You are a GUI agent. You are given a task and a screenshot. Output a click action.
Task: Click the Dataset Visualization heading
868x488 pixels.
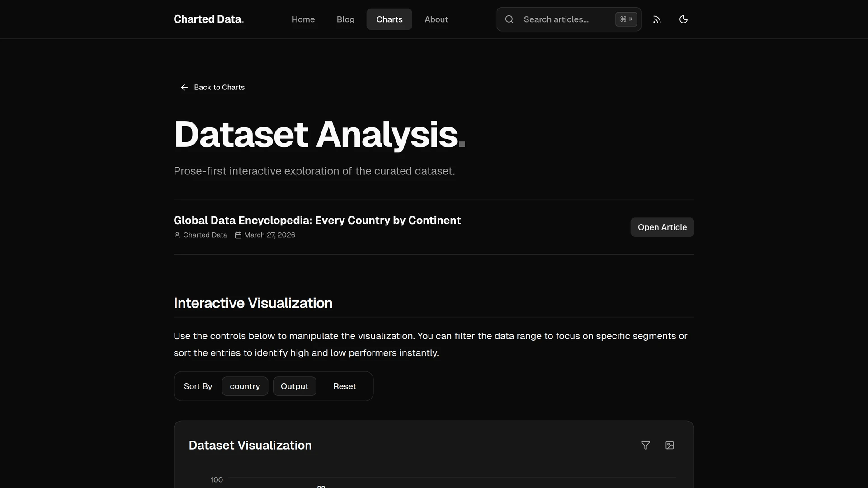pyautogui.click(x=250, y=446)
